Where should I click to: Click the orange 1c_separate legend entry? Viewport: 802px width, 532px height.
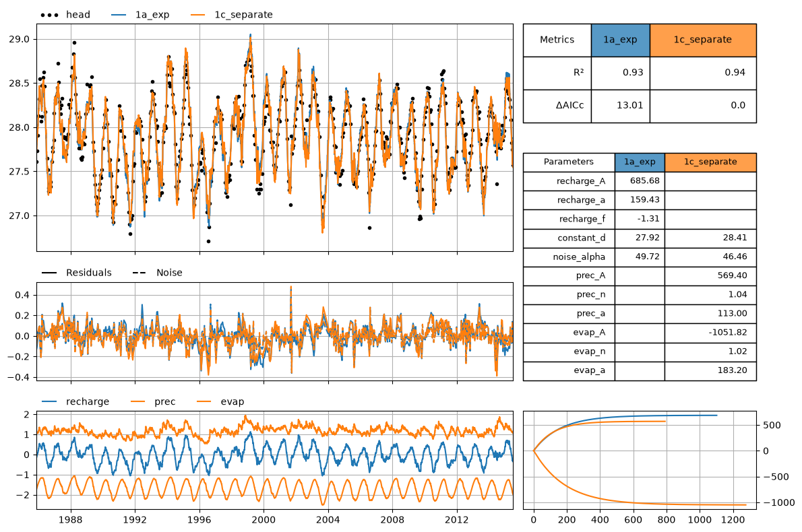point(232,15)
